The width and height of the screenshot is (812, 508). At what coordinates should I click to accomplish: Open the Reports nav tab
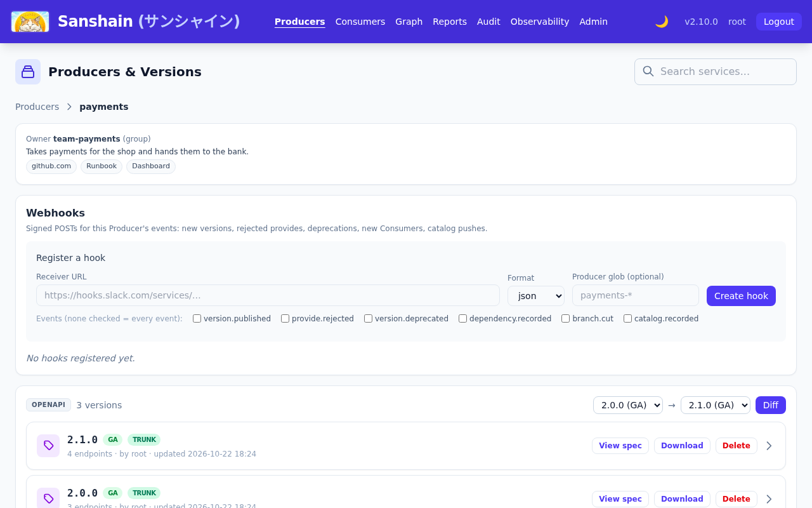tap(450, 22)
